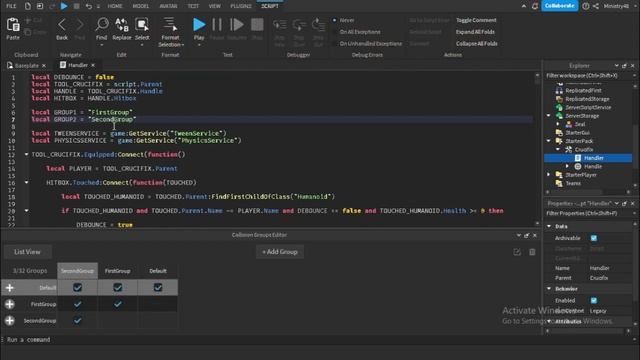Image resolution: width=640 pixels, height=360 pixels.
Task: Fold the if block at line 20
Action: click(27, 211)
